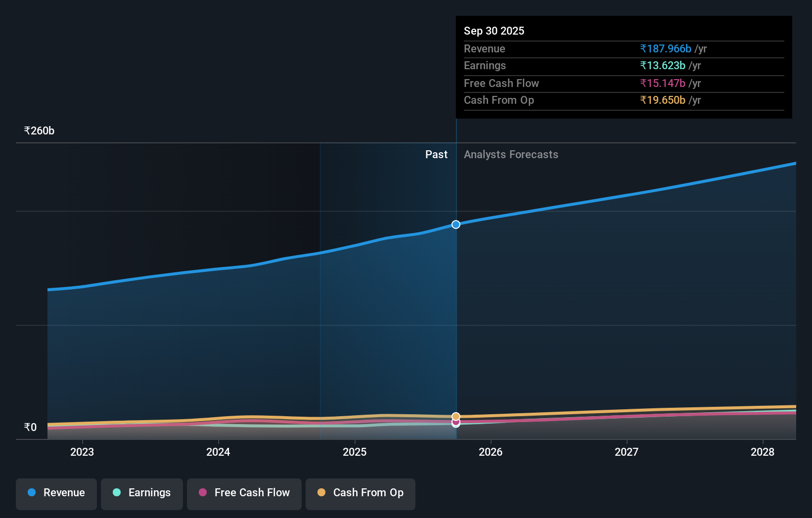Click the 2026 year axis label
Screen dimensions: 812x518
[491, 452]
